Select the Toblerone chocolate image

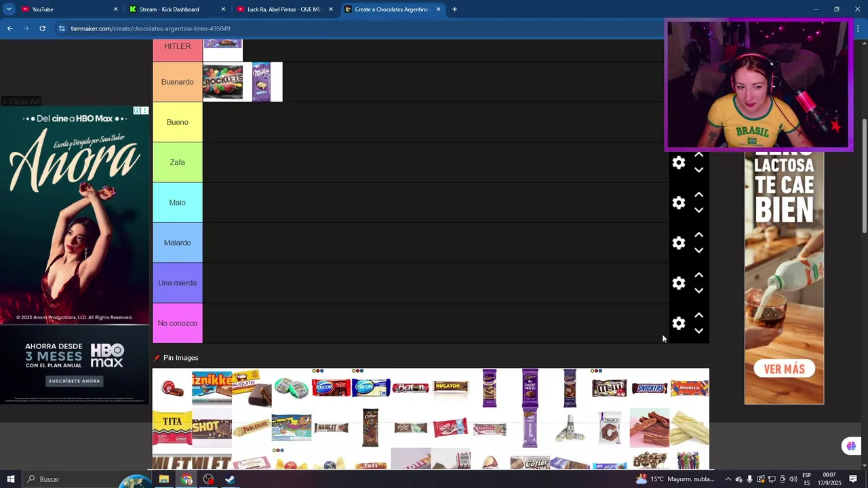click(x=252, y=429)
